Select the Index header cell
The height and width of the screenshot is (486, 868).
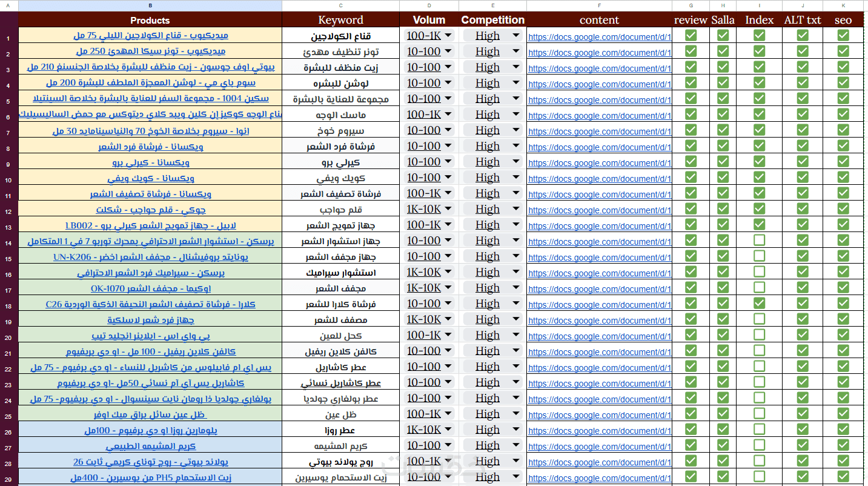[x=759, y=20]
